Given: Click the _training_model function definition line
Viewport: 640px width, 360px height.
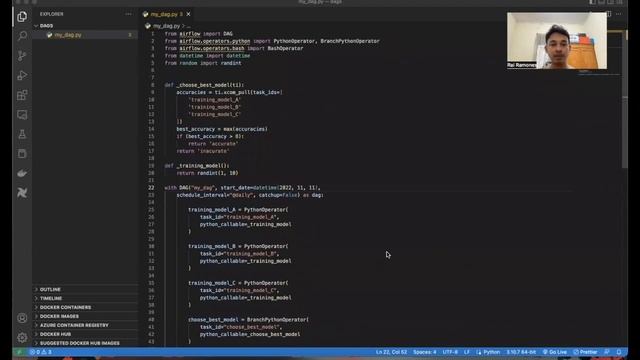Looking at the screenshot, I should click(197, 166).
